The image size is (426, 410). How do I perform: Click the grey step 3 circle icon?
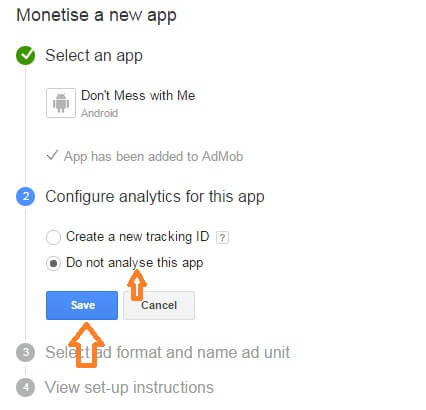pyautogui.click(x=25, y=352)
